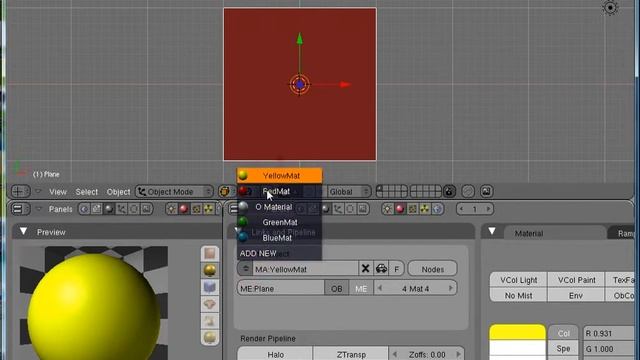Switch left panel to Script context
Viewport: 640px width, 360px height.
(x=96, y=209)
